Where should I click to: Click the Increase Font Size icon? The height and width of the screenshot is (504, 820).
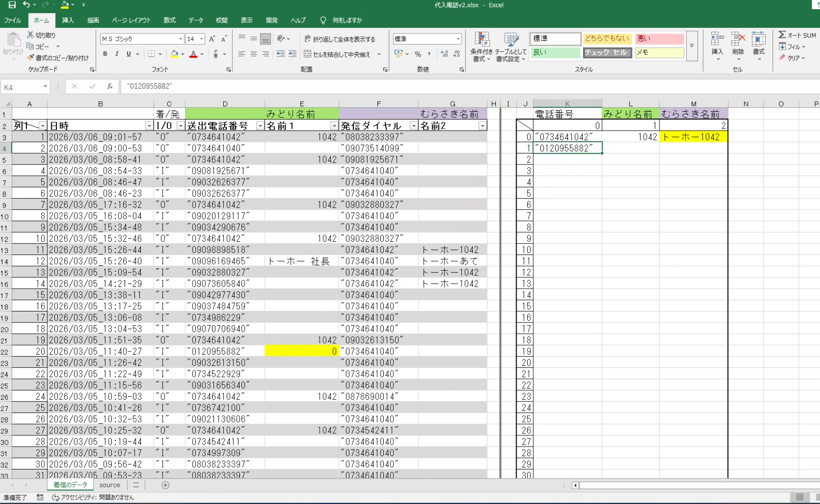pos(212,39)
